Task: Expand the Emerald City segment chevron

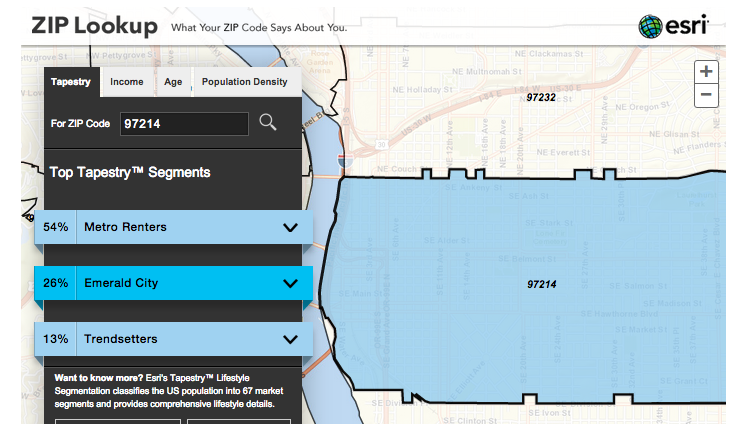Action: (290, 283)
